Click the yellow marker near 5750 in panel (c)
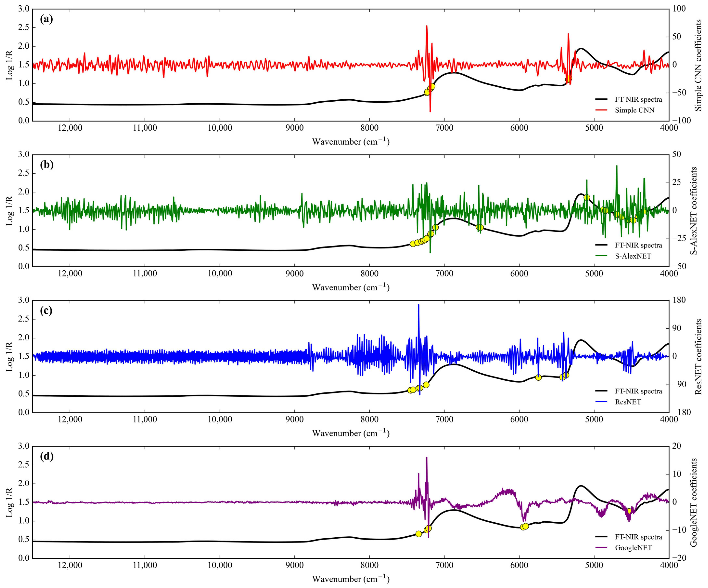The height and width of the screenshot is (588, 708). (538, 377)
